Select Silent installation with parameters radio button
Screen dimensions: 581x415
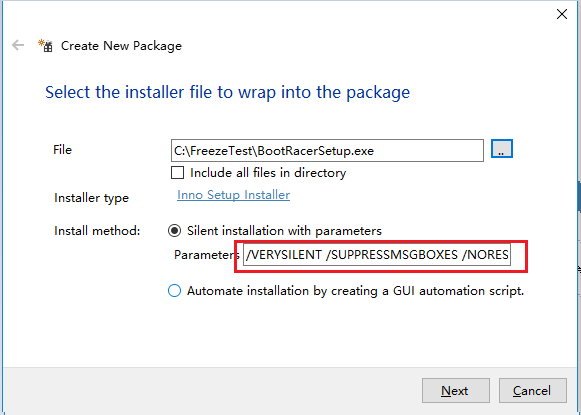pos(175,231)
